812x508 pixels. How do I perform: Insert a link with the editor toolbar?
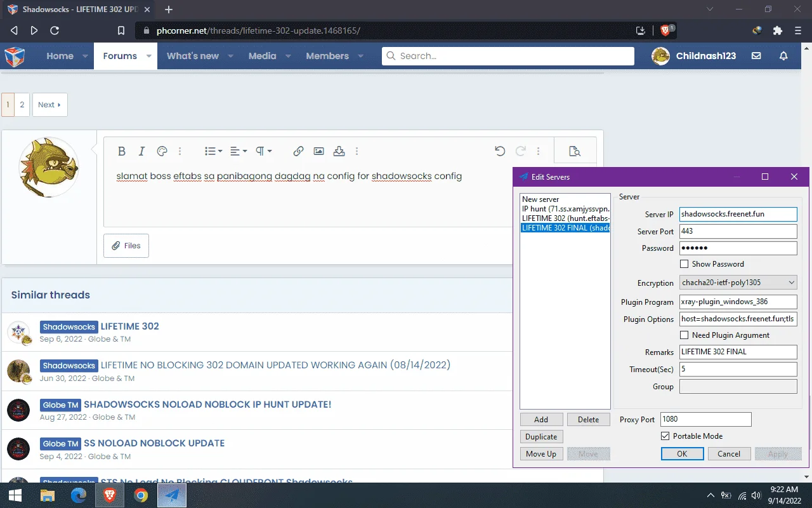[298, 151]
